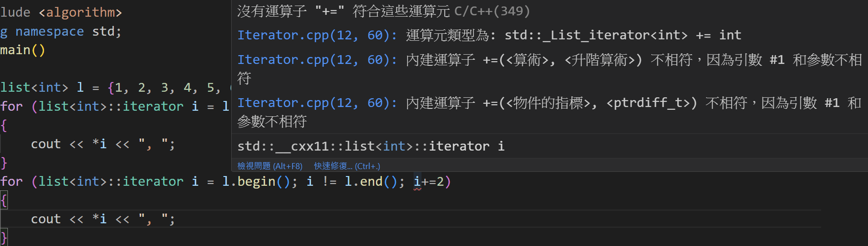Click the <algorithm> include text
Image resolution: width=868 pixels, height=246 pixels.
click(80, 12)
